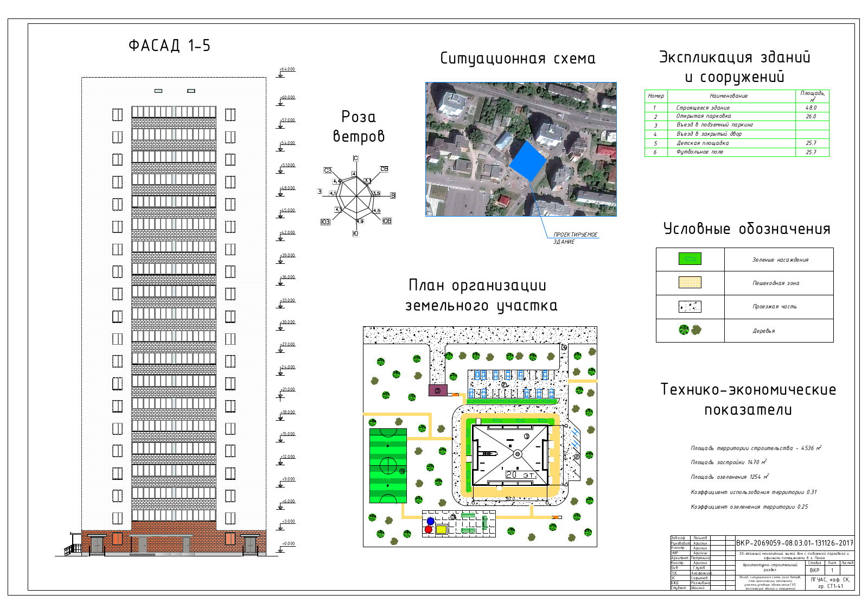Click the 'Технико-экономические показатели' heading
The image size is (868, 614).
click(x=749, y=399)
